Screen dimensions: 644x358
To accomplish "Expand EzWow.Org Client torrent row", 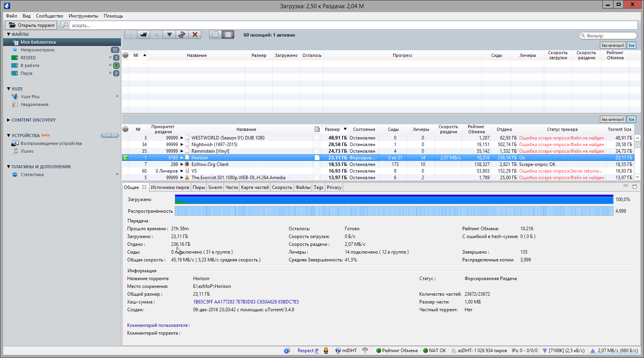I will tap(182, 164).
